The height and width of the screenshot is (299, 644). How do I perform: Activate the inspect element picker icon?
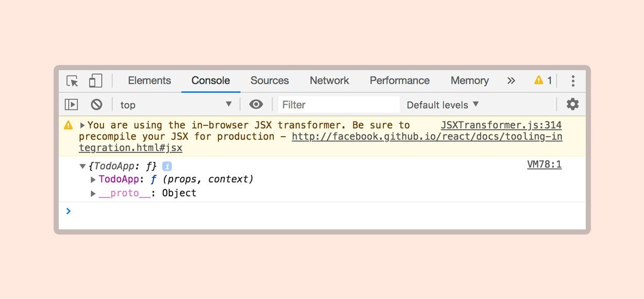[x=73, y=81]
